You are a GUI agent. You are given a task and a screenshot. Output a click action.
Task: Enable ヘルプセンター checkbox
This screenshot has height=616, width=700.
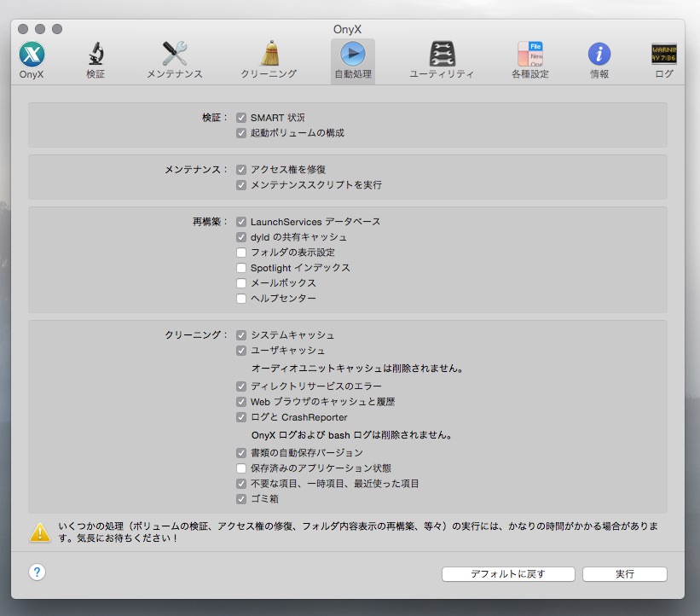click(x=241, y=299)
